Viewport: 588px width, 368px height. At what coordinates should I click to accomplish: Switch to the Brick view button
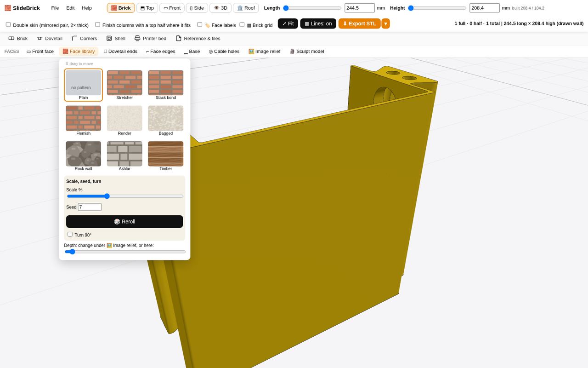[x=121, y=8]
